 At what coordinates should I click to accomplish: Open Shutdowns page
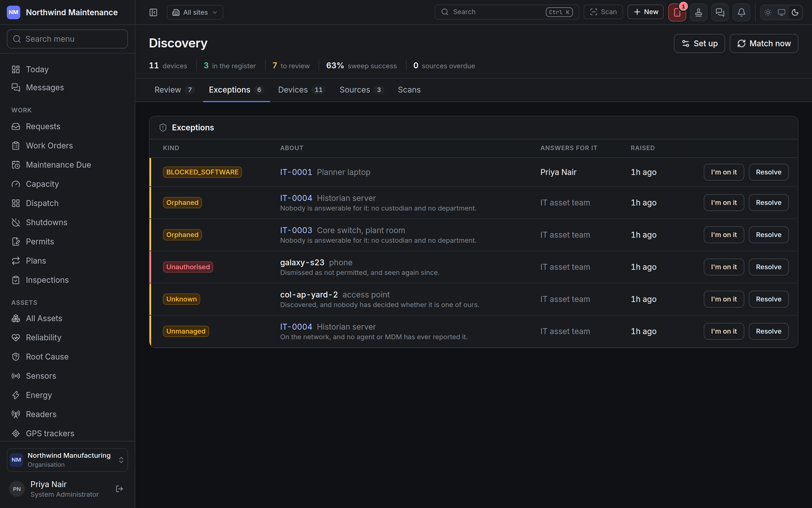coord(67,222)
